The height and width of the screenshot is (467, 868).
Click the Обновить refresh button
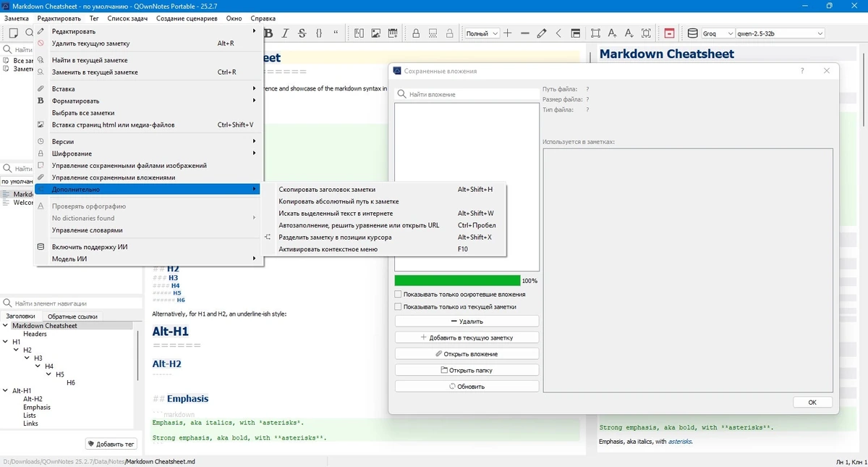[467, 387]
